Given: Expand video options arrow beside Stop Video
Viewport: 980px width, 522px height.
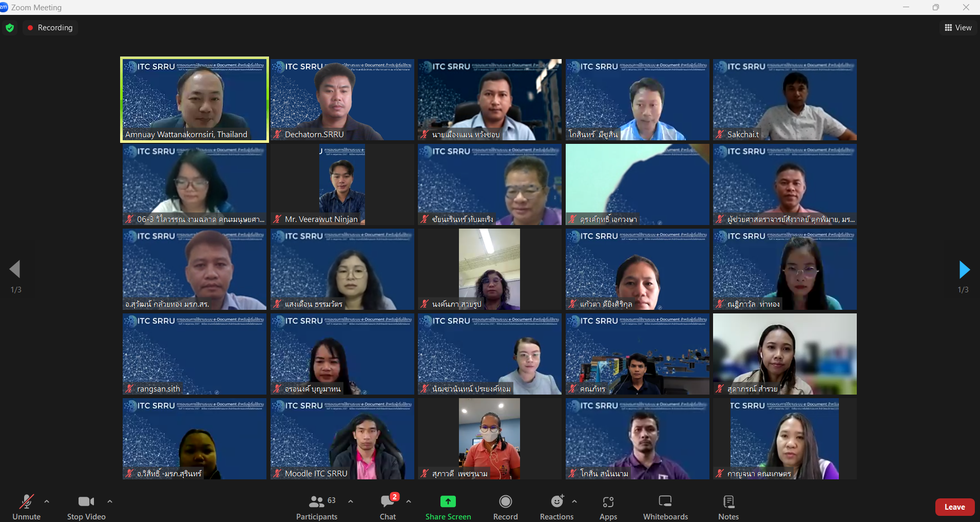Looking at the screenshot, I should tap(109, 501).
